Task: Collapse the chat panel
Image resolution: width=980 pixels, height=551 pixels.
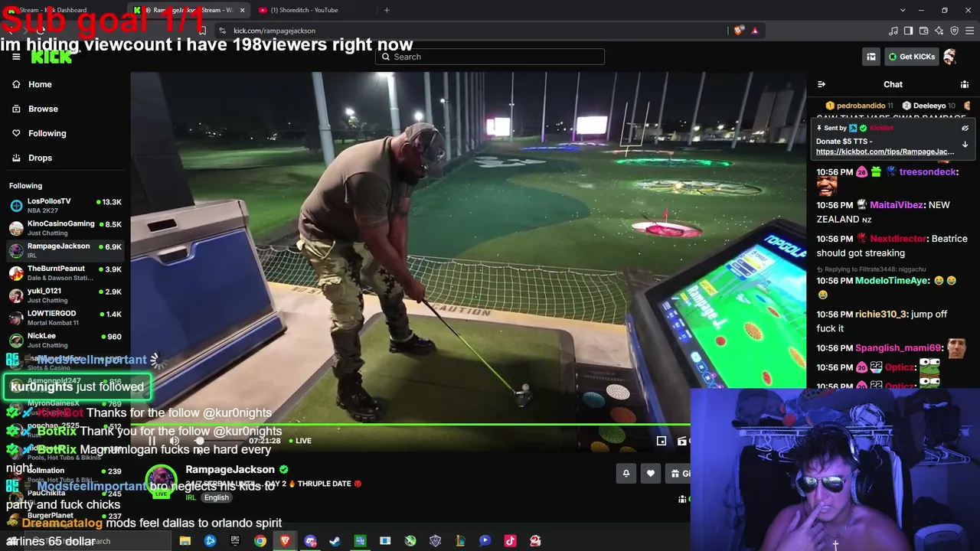Action: point(822,84)
